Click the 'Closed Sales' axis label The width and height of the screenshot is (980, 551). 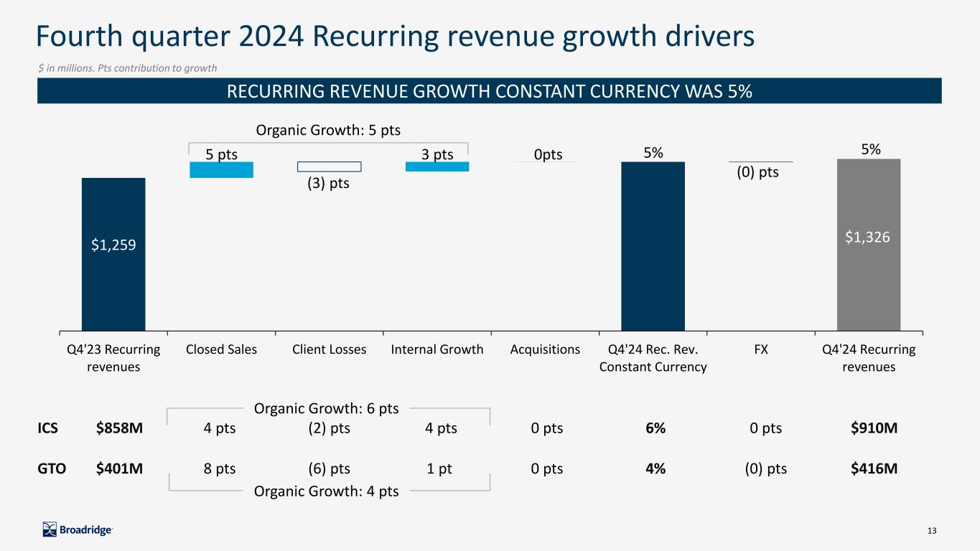[x=221, y=349]
